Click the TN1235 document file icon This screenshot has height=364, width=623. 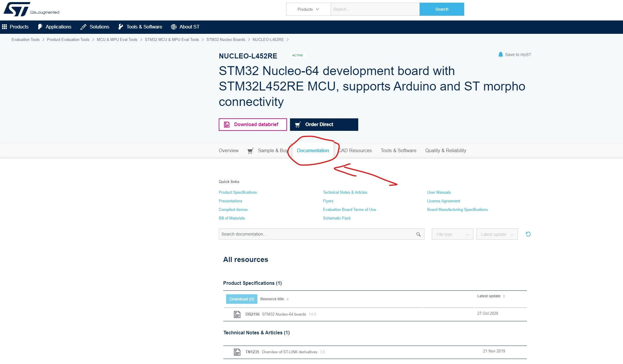point(237,352)
